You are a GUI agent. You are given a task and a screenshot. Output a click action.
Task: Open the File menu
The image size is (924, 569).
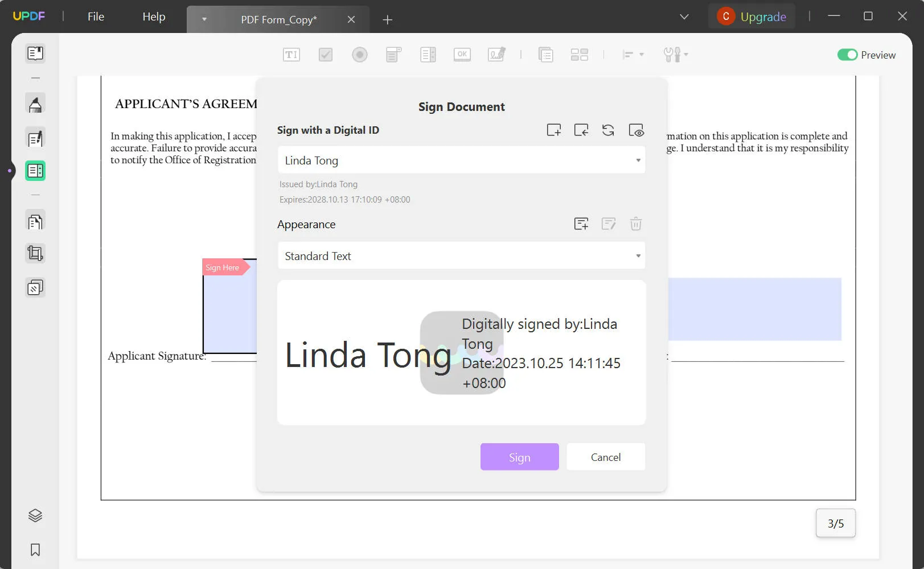[95, 17]
